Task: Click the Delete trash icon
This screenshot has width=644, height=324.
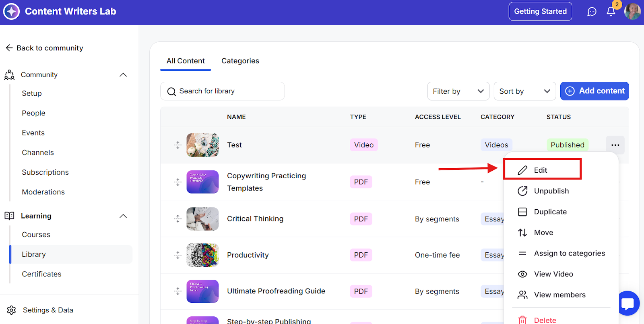Action: (x=522, y=320)
